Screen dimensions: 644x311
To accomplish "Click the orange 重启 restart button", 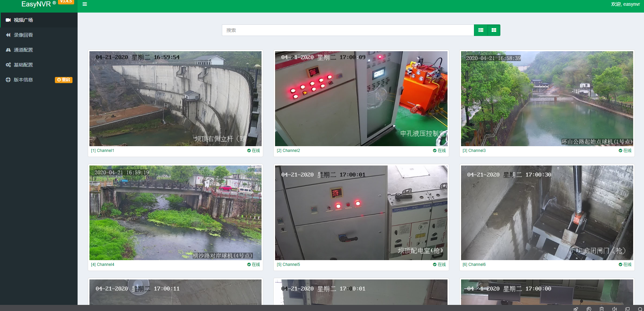I will [64, 80].
